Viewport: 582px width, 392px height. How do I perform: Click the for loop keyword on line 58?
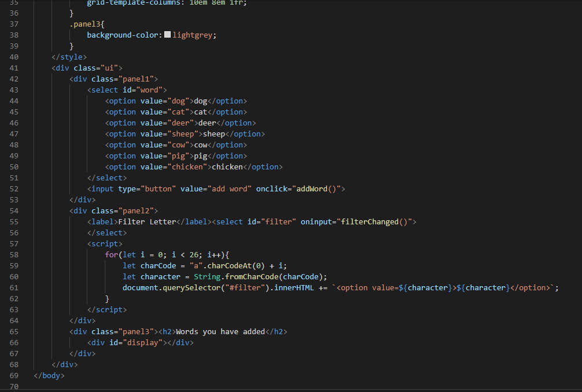coord(111,254)
